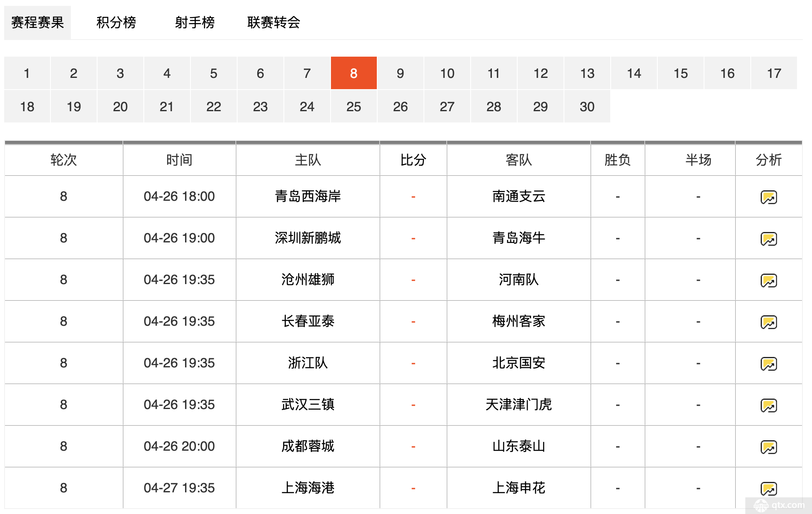The image size is (812, 514).
Task: Open analysis icon for 沧州雄狮 match
Action: pyautogui.click(x=768, y=280)
